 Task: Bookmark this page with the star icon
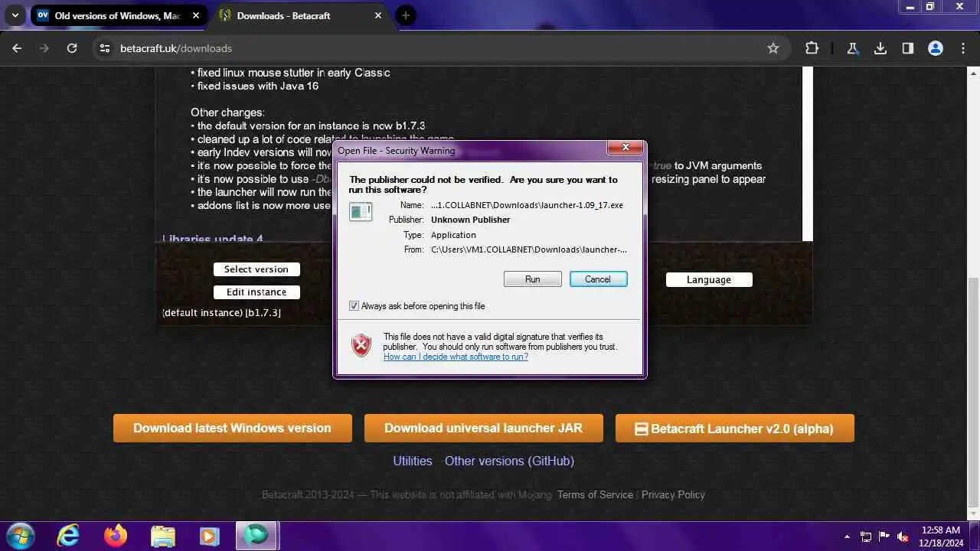(x=773, y=48)
